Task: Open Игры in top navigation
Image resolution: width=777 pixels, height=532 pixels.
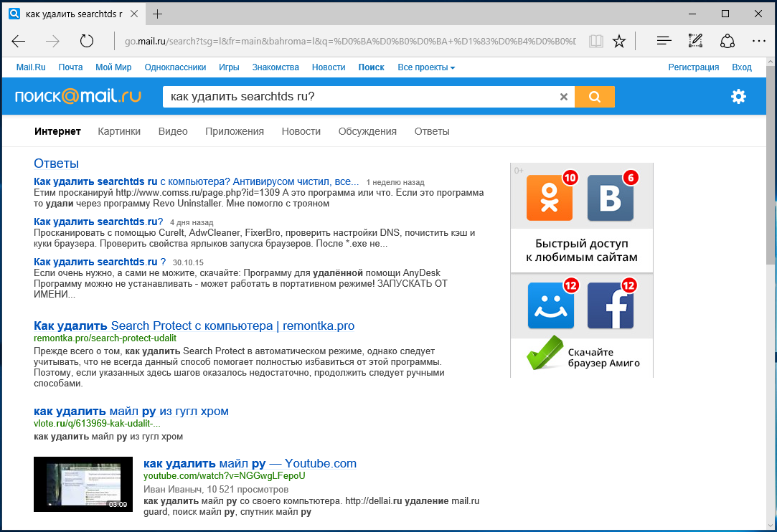Action: coord(229,67)
